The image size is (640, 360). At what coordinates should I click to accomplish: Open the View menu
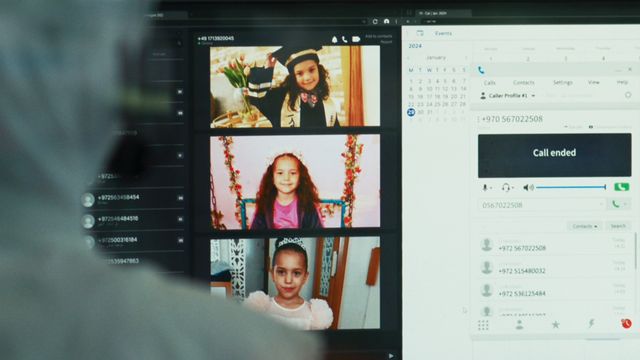point(593,82)
